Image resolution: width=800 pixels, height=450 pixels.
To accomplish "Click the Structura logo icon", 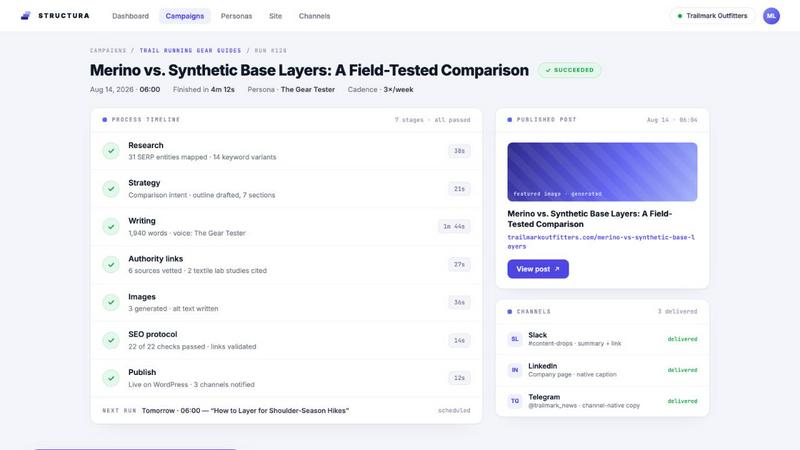I will 26,16.
